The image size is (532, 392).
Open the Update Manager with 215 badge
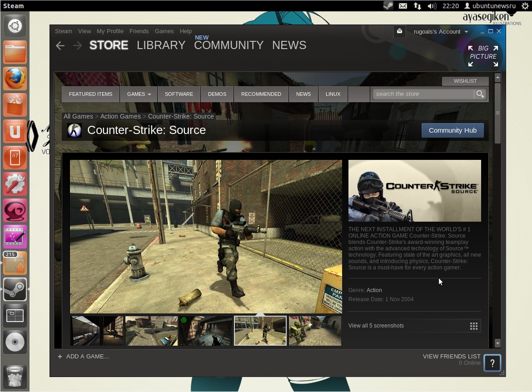tap(15, 263)
